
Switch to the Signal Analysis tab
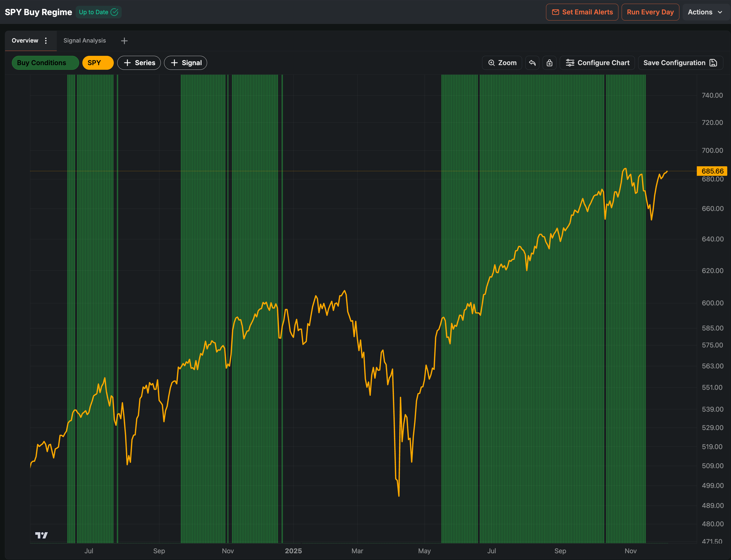85,41
